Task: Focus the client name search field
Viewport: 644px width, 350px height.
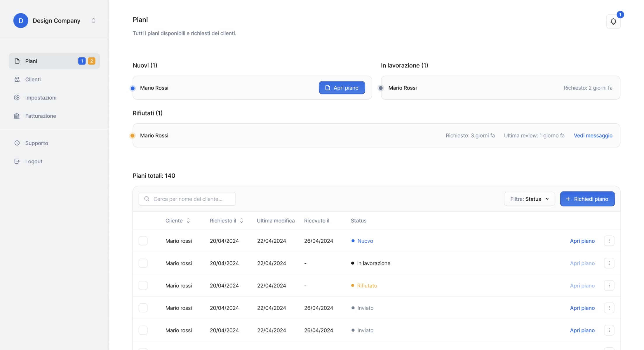Action: [191, 199]
